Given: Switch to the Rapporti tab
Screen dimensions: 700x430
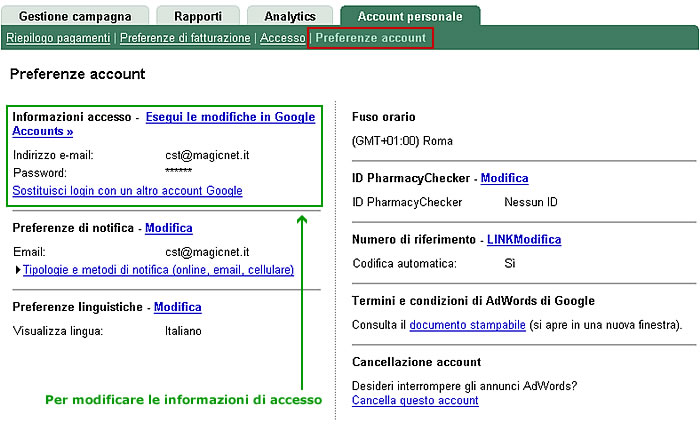Looking at the screenshot, I should tap(198, 16).
